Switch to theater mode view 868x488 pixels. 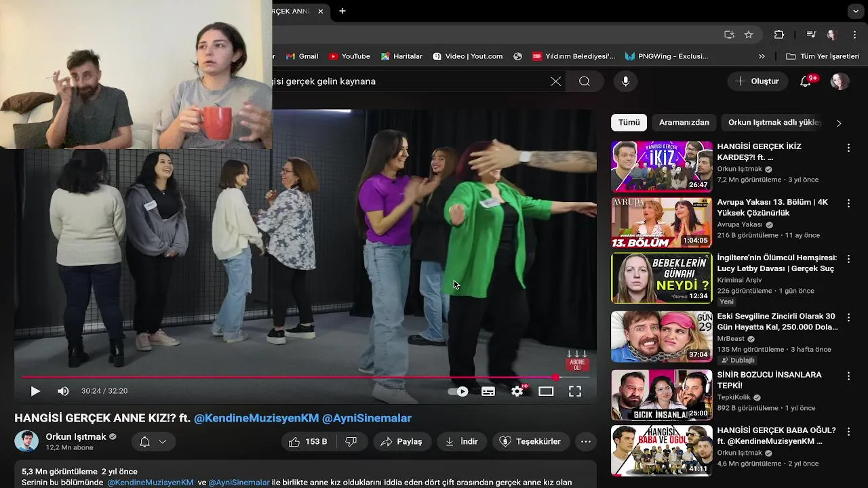[546, 391]
